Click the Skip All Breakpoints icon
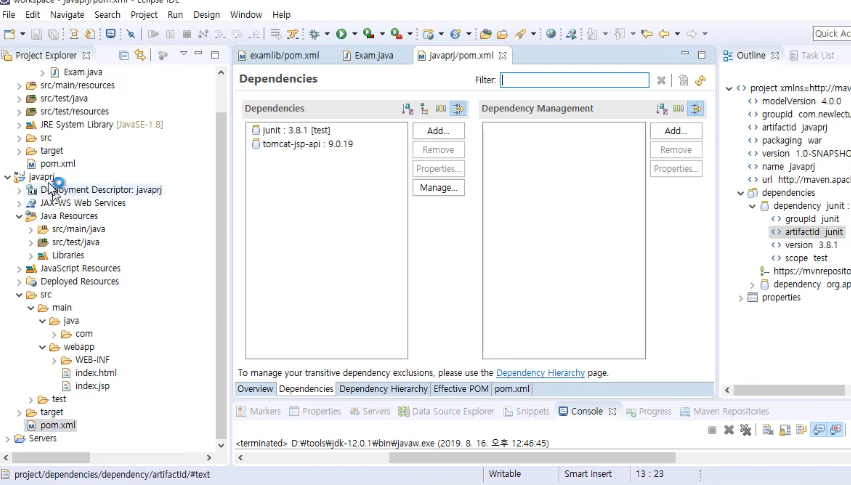This screenshot has width=851, height=485. point(131,34)
